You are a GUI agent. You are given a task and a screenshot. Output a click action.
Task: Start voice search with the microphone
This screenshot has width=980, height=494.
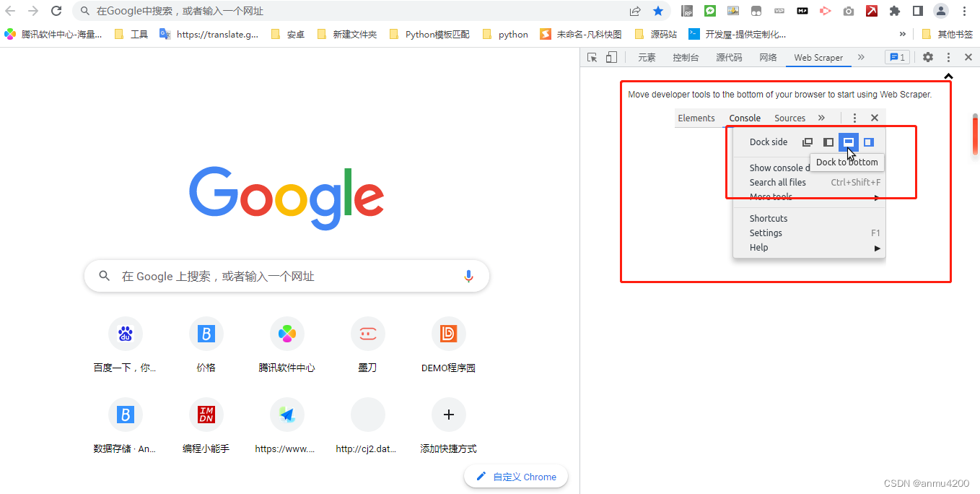pyautogui.click(x=468, y=276)
